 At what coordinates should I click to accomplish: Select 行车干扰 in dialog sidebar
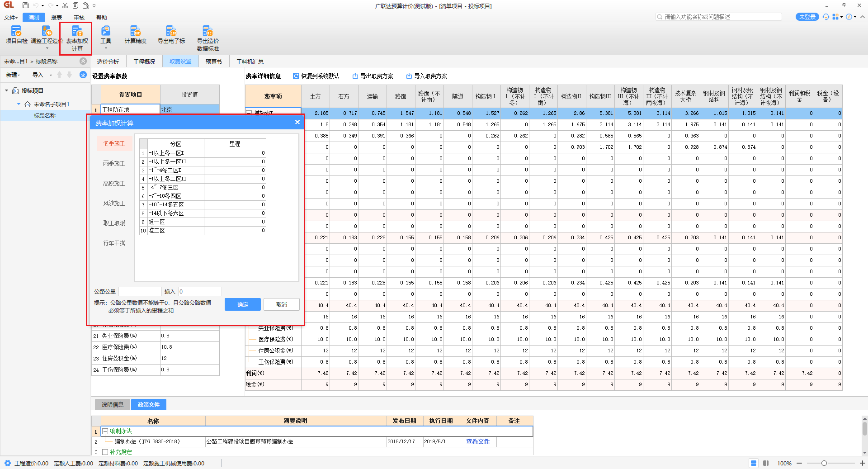tap(114, 243)
